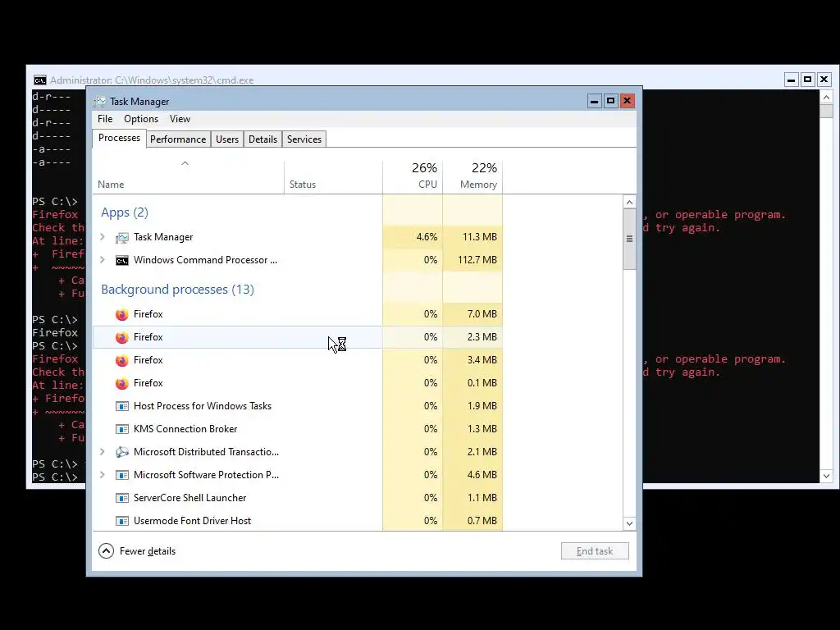840x630 pixels.
Task: Click the Firefox icon with 3.4 MB memory
Action: tap(122, 361)
